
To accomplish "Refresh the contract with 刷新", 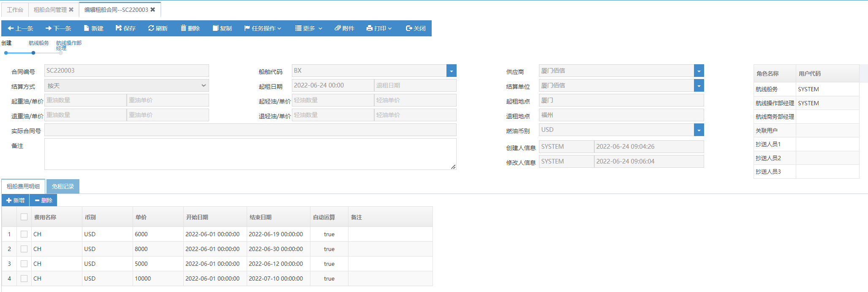I will coord(158,28).
